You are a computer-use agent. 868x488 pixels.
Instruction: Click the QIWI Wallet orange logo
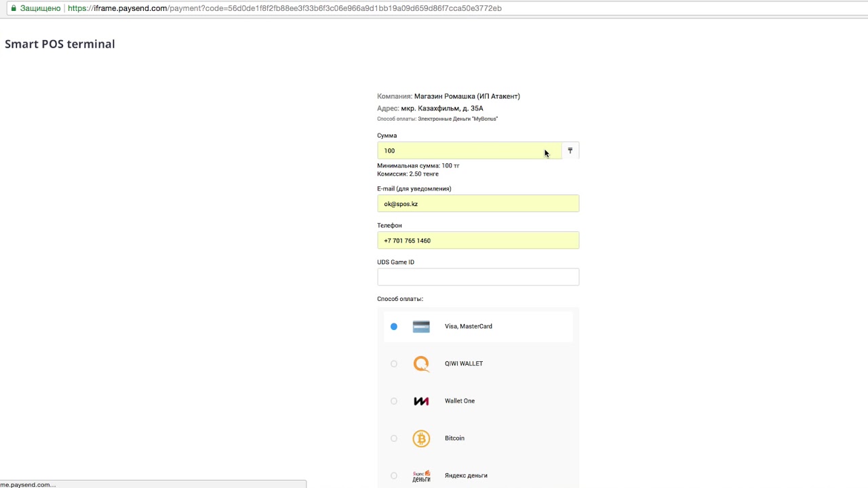421,364
